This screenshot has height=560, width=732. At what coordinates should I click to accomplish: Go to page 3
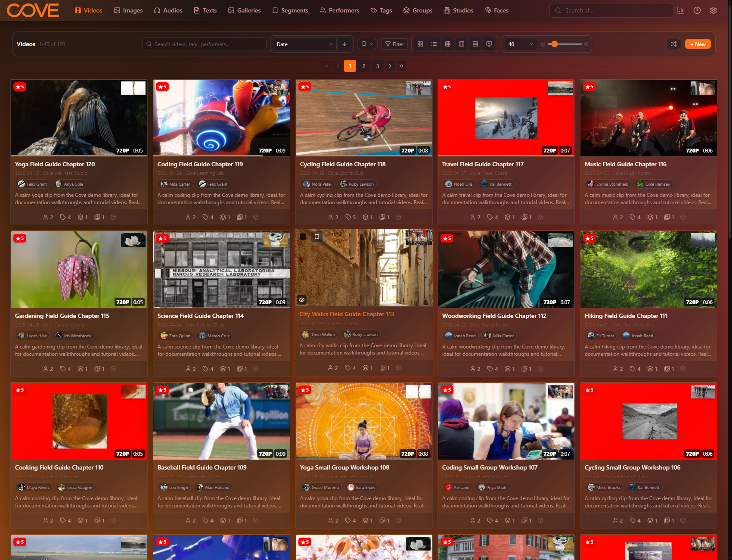pyautogui.click(x=378, y=66)
